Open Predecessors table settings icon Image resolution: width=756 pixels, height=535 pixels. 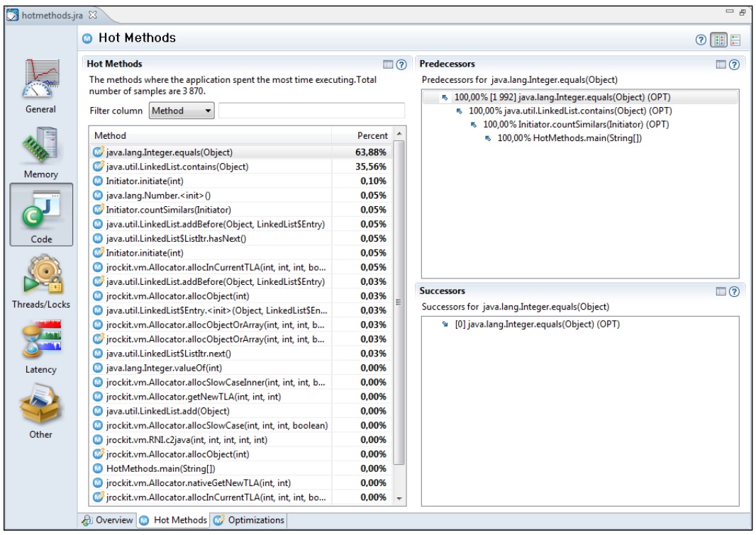pos(721,64)
